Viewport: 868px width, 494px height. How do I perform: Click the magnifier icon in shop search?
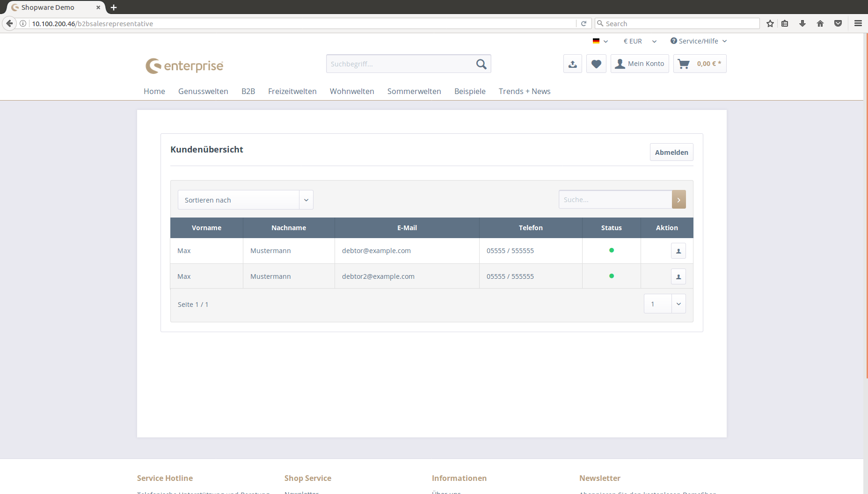pos(481,64)
